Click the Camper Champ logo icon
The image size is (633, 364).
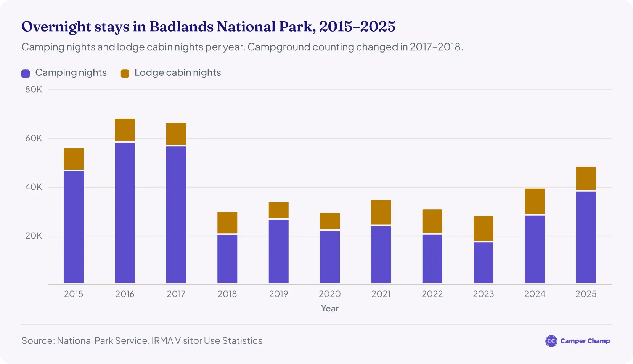[551, 341]
